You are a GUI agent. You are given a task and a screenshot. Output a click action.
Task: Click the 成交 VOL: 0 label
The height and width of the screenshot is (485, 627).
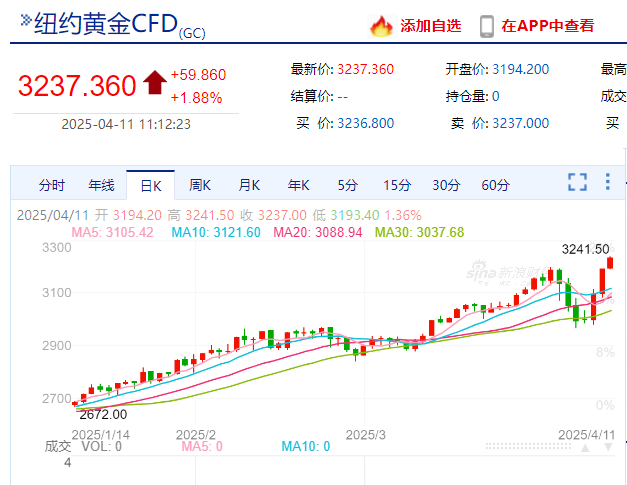click(83, 446)
